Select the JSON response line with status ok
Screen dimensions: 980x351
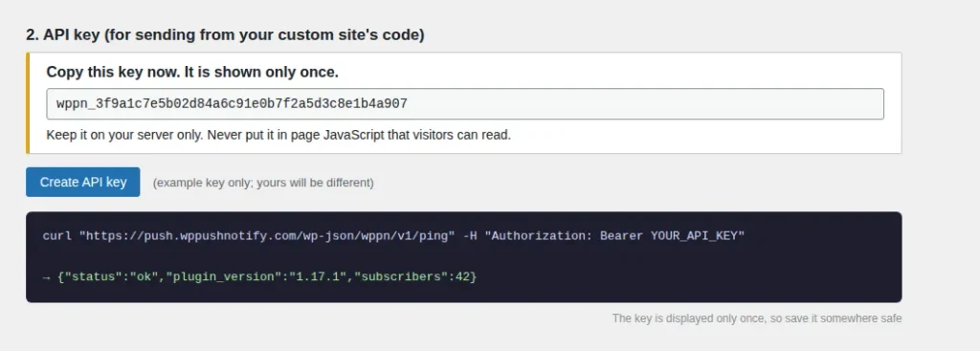pyautogui.click(x=259, y=276)
